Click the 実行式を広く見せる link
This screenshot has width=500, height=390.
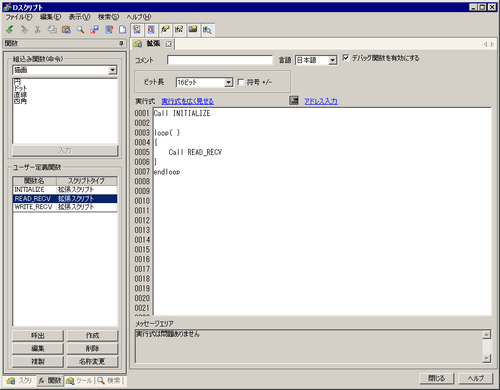187,101
